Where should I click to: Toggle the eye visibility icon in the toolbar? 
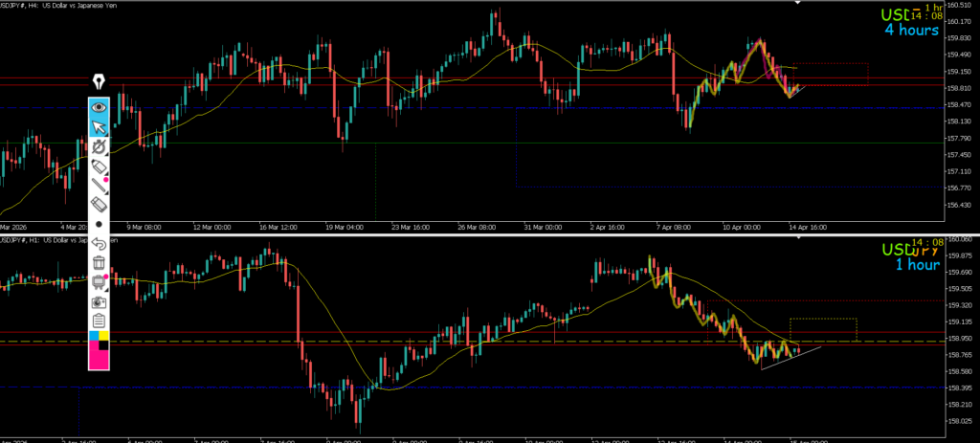tap(99, 106)
